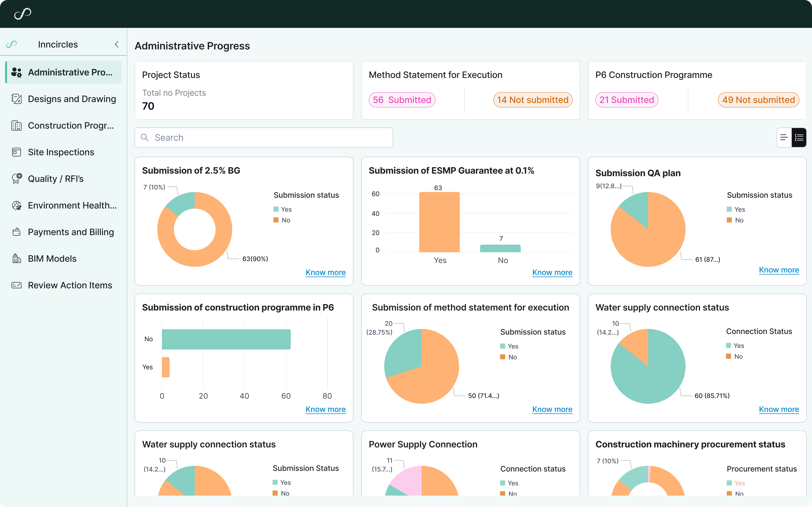Open Site Inspections in the sidebar
This screenshot has width=812, height=507.
(61, 152)
